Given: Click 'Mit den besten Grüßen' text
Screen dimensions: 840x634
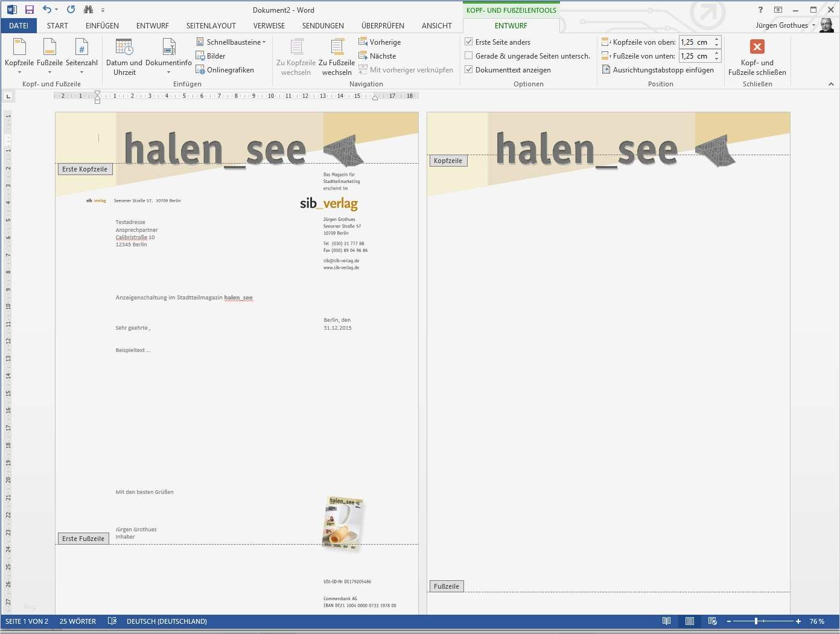Looking at the screenshot, I should pos(145,492).
